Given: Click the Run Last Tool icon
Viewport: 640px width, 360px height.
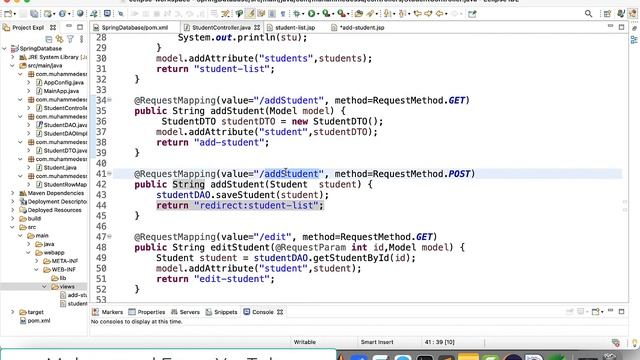Looking at the screenshot, I should [x=341, y=13].
